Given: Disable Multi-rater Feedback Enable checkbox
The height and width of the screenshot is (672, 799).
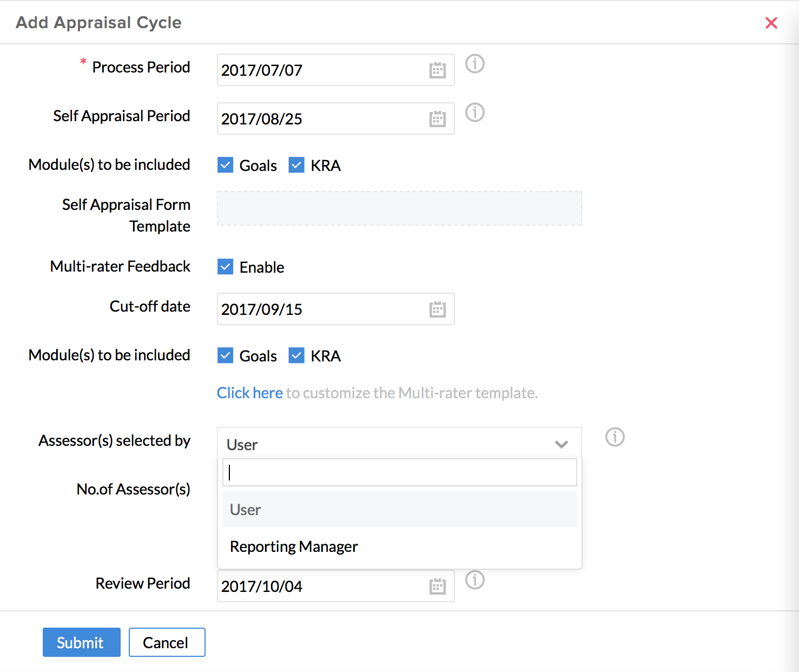Looking at the screenshot, I should (x=226, y=267).
